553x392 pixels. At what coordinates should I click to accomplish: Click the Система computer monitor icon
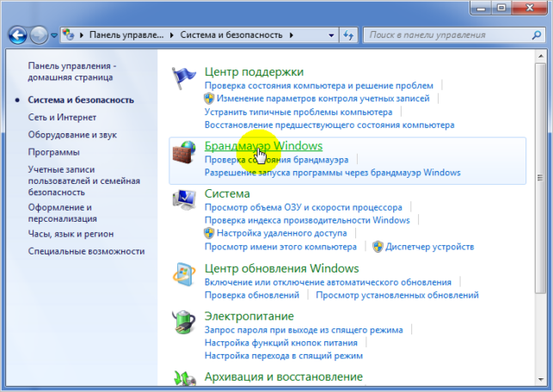[x=184, y=199]
